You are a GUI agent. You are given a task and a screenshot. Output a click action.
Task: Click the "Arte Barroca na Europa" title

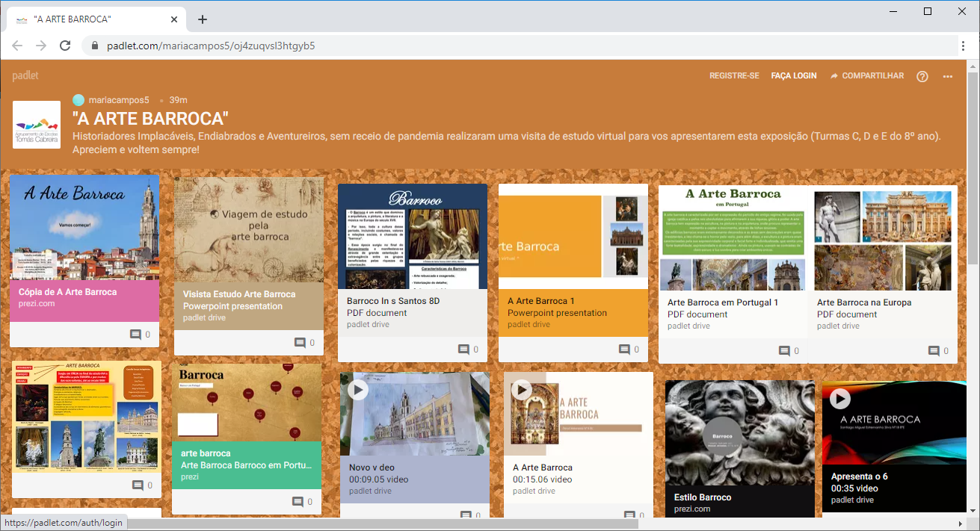click(864, 302)
